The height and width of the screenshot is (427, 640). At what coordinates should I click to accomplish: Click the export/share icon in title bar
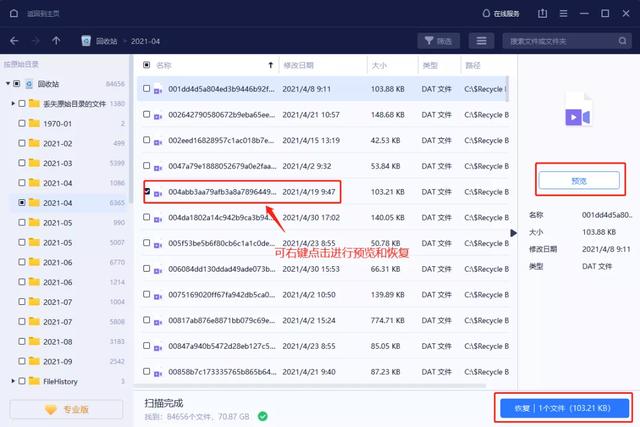click(x=542, y=13)
